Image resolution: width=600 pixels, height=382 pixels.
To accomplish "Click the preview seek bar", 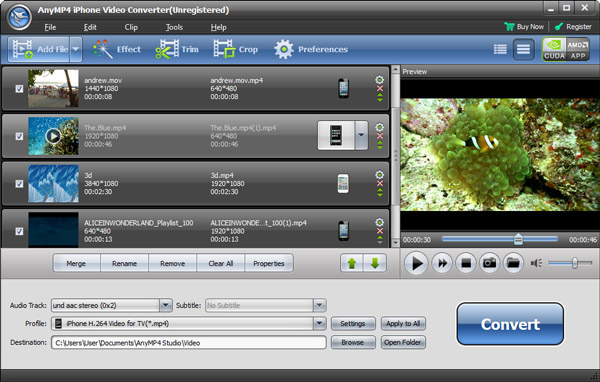I will [x=500, y=239].
